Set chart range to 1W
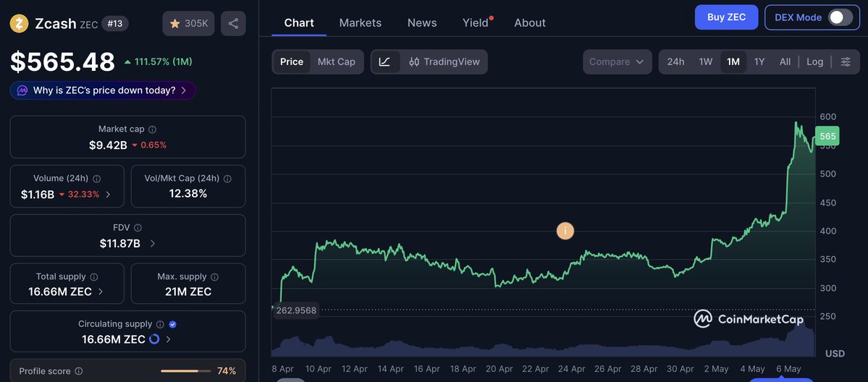Screen dimensions: 868x382 [x=705, y=61]
